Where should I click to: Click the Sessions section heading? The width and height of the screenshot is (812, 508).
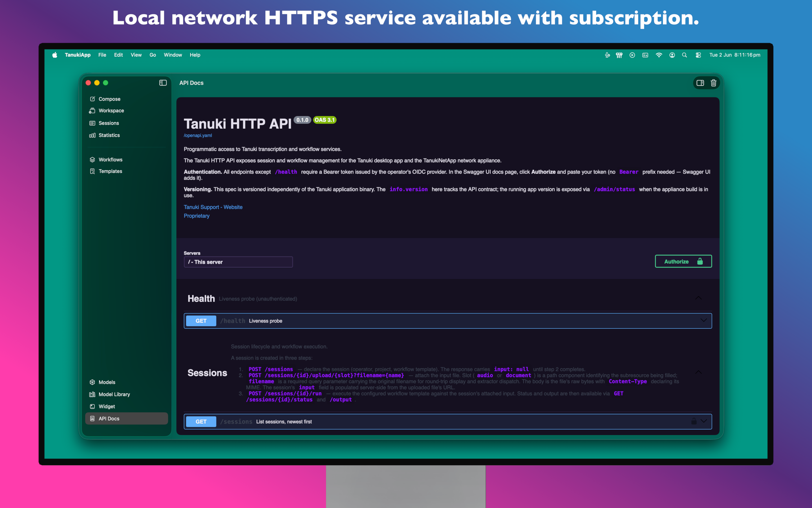pos(207,373)
